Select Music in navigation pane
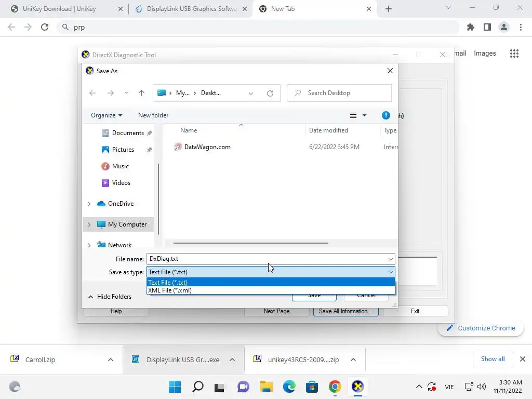532x399 pixels. [x=115, y=166]
